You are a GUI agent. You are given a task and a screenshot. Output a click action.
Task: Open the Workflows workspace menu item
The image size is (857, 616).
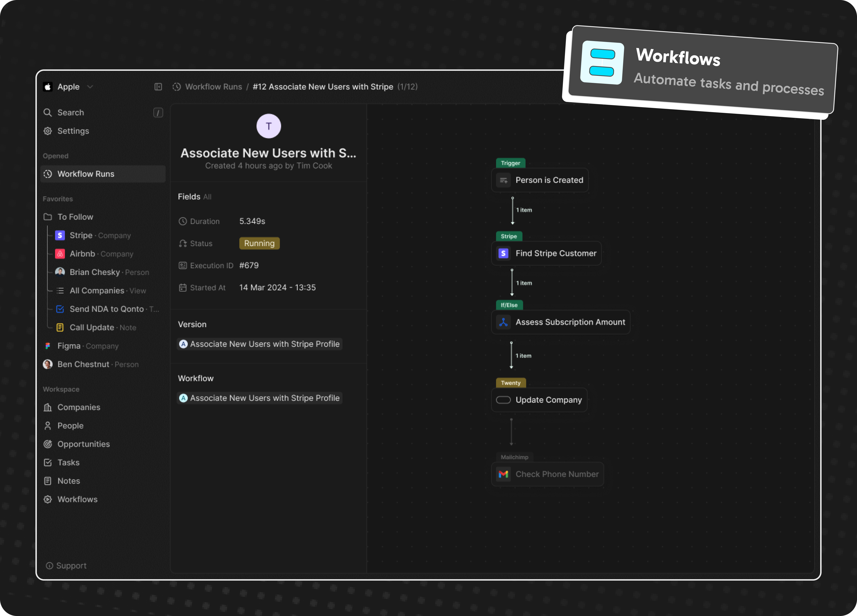[x=77, y=499]
